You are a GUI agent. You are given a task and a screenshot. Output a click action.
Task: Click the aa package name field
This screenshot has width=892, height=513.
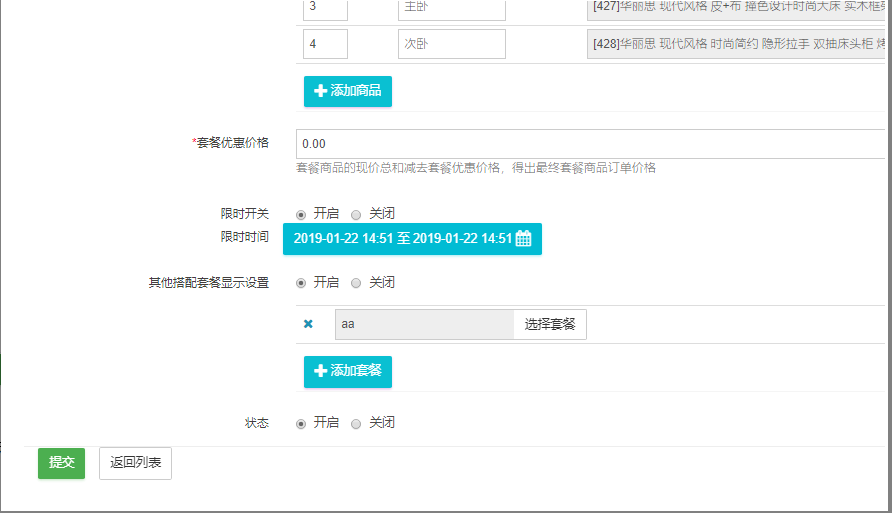tap(424, 324)
